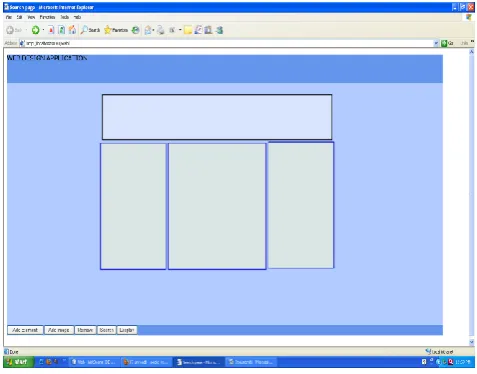Click the Add comment button
The image size is (477, 374).
click(25, 330)
